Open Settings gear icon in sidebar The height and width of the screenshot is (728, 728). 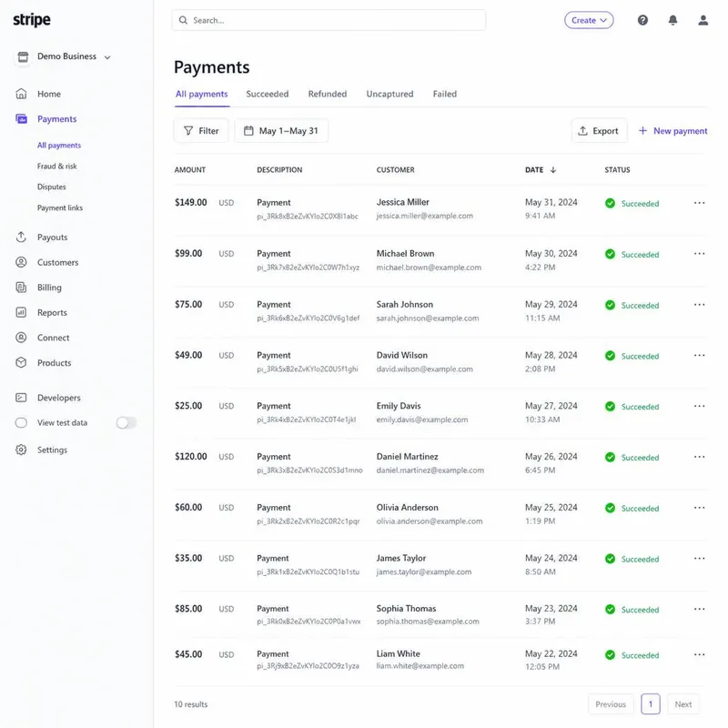pos(21,450)
